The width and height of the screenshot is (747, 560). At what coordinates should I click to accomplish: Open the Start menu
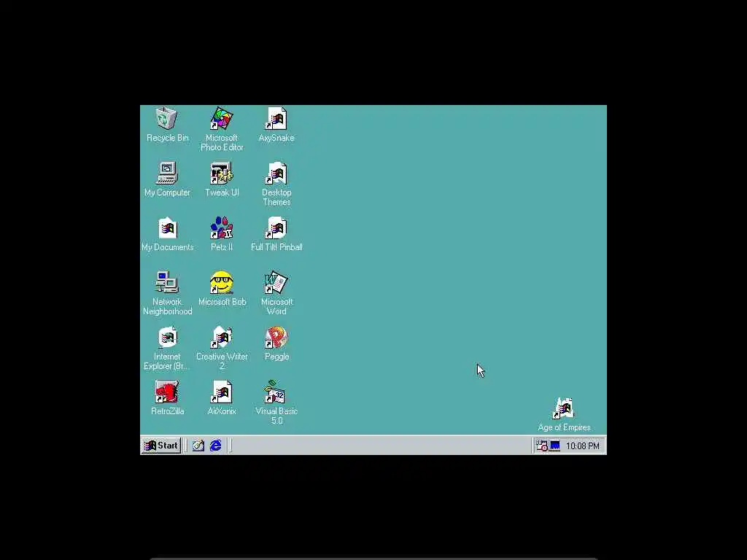click(161, 446)
